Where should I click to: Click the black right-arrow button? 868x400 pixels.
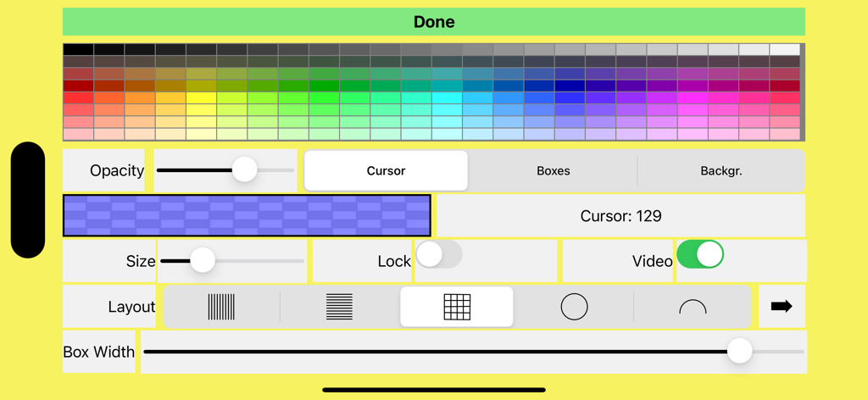click(x=782, y=306)
